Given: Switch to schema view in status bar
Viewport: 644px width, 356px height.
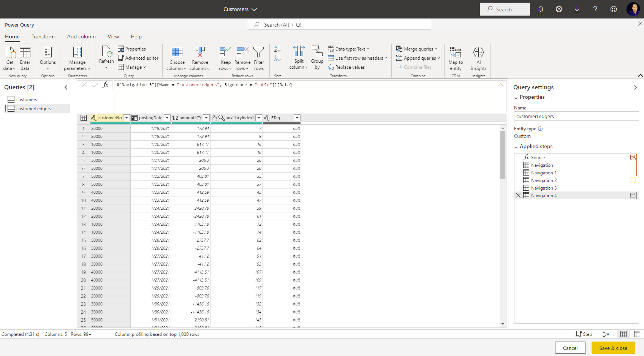Looking at the screenshot, I should click(x=637, y=334).
